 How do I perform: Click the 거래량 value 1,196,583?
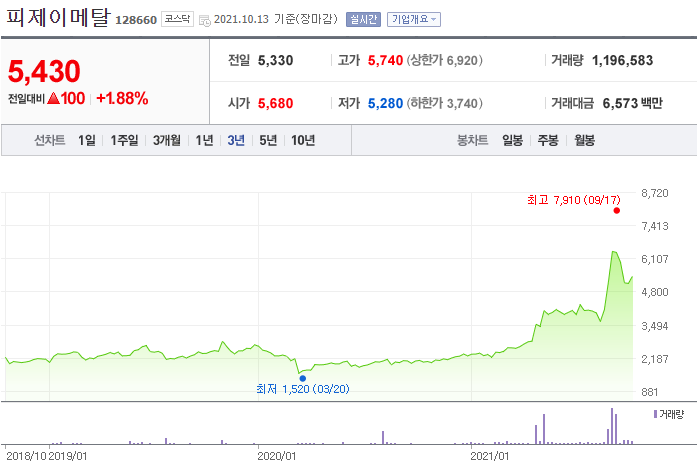pos(622,60)
